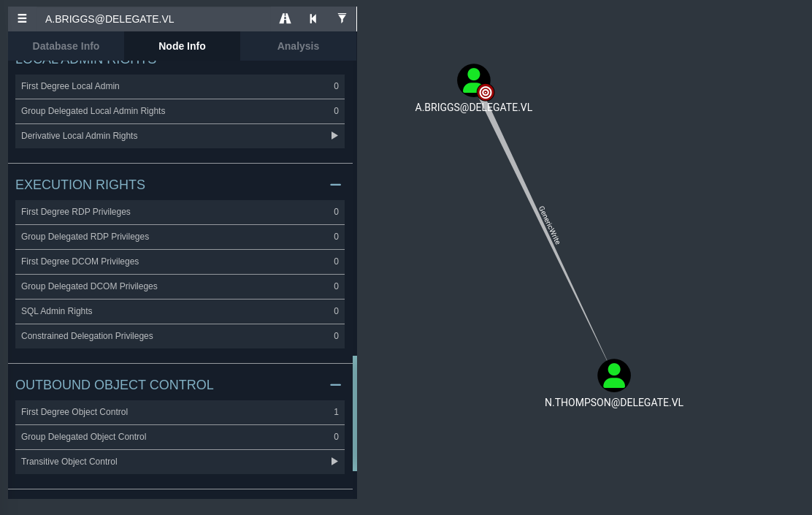This screenshot has height=515, width=812.
Task: Click the GenericWrite edge label
Action: (x=549, y=225)
